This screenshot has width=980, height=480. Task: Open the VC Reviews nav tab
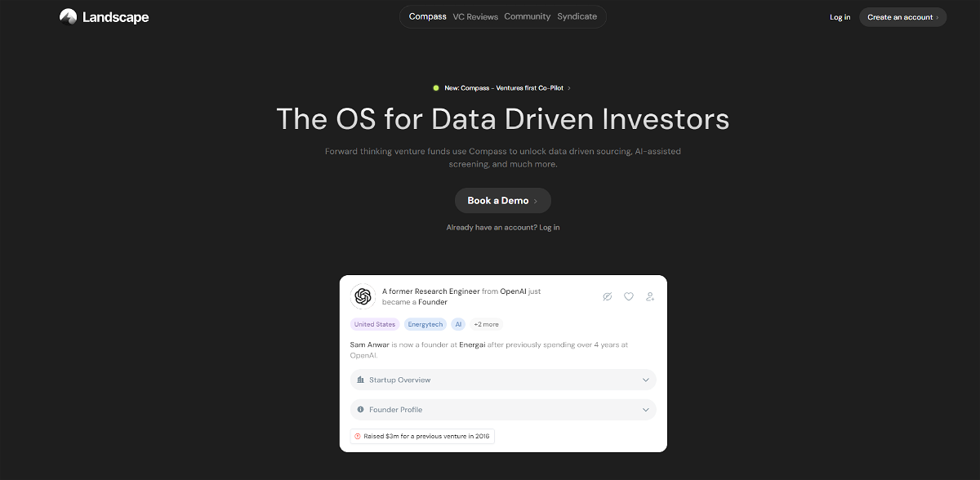pyautogui.click(x=475, y=17)
